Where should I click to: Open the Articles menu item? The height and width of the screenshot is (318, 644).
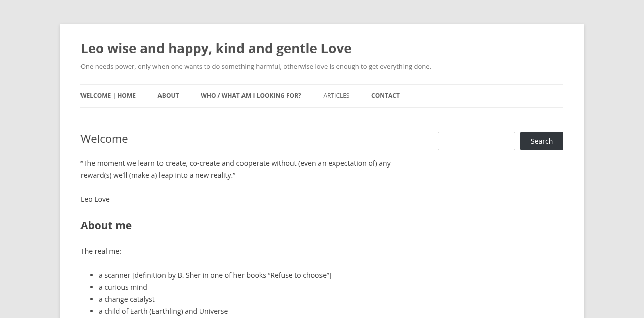pos(336,96)
